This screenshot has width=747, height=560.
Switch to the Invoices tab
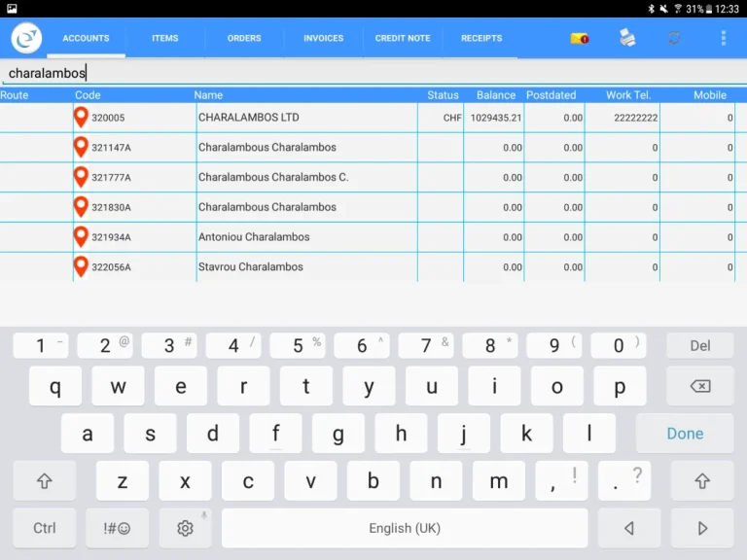[x=324, y=38]
